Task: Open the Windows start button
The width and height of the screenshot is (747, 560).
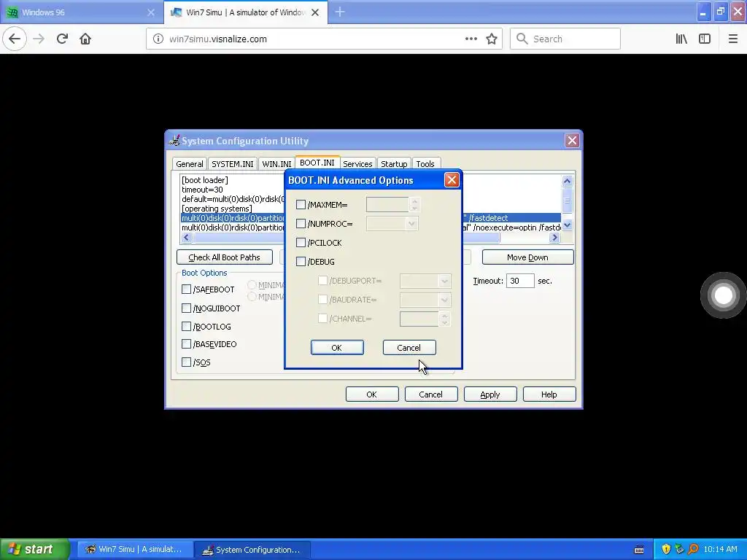Action: (x=35, y=549)
